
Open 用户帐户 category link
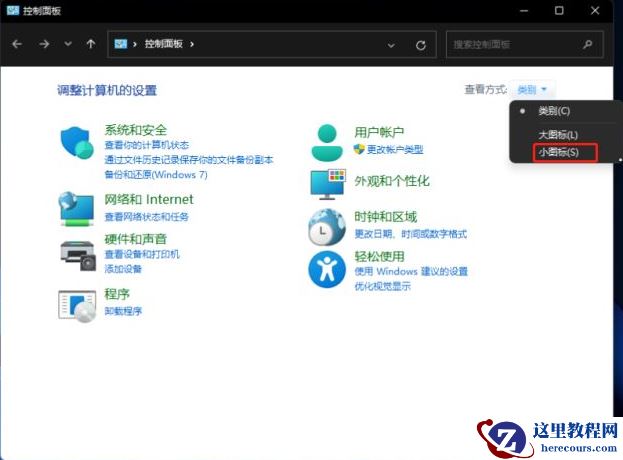point(379,132)
